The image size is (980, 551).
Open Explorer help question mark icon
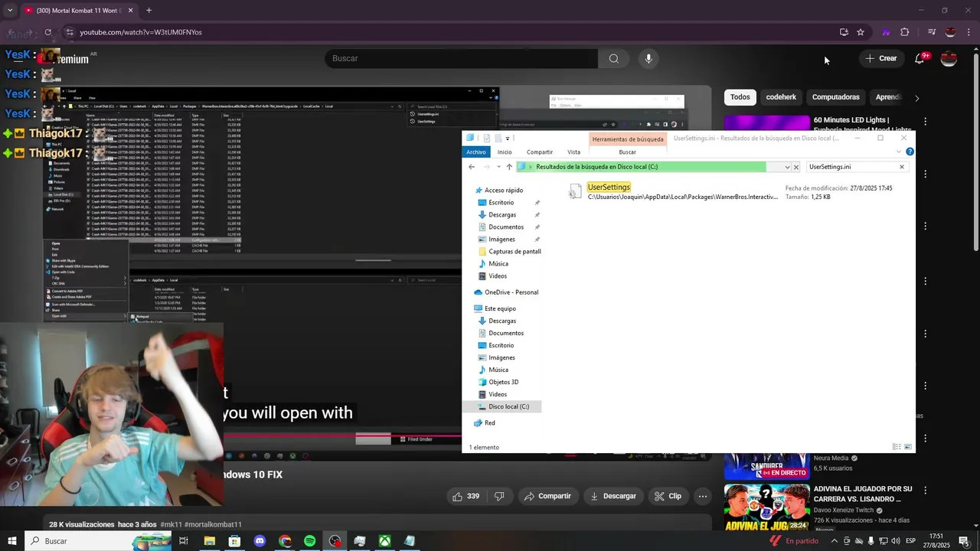(910, 152)
